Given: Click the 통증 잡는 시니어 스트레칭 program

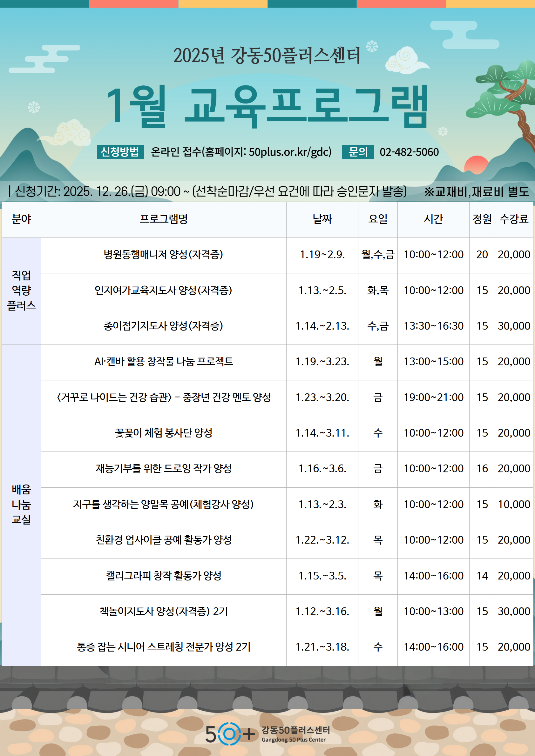Looking at the screenshot, I should point(163,647).
